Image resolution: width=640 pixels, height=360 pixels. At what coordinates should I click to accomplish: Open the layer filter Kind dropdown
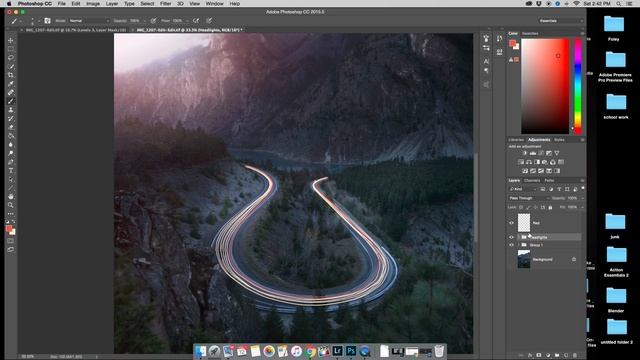[x=522, y=189]
